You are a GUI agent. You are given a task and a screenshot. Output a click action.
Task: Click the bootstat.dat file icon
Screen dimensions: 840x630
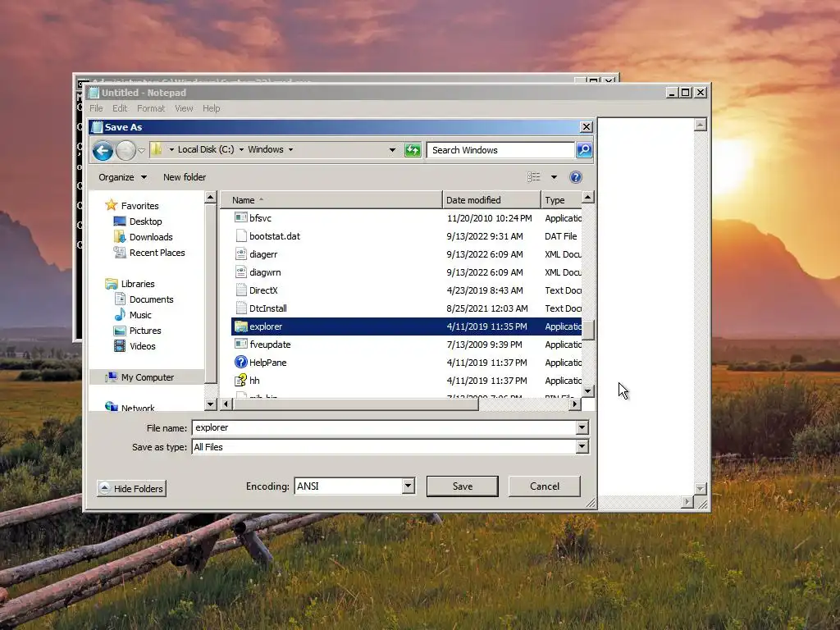241,235
